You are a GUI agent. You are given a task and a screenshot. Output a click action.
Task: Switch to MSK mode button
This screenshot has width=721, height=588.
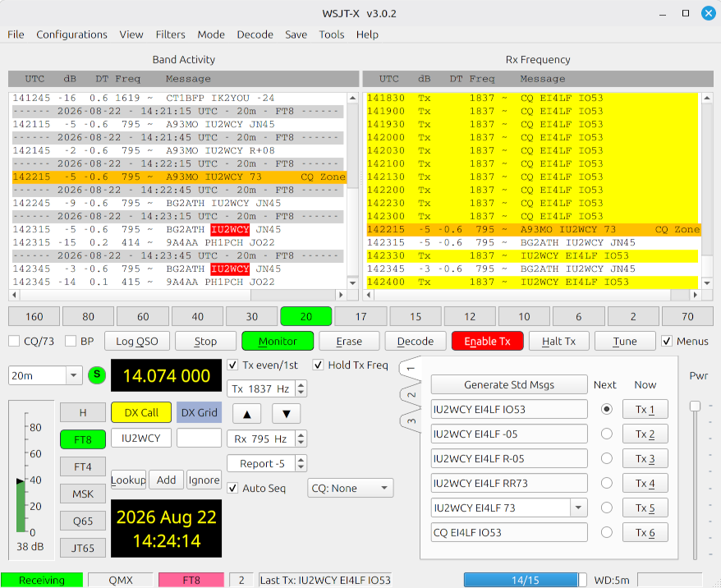(83, 494)
